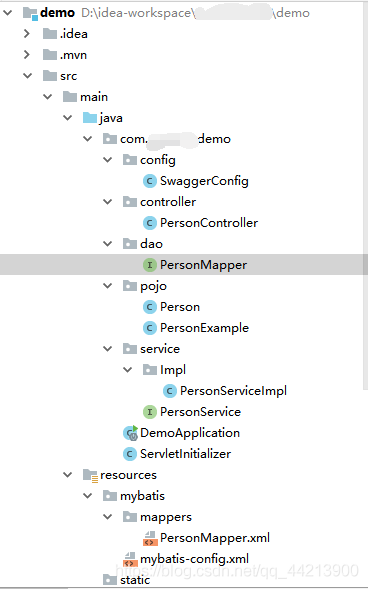Image resolution: width=368 pixels, height=589 pixels.
Task: Select the PersonExample class
Action: tap(204, 328)
